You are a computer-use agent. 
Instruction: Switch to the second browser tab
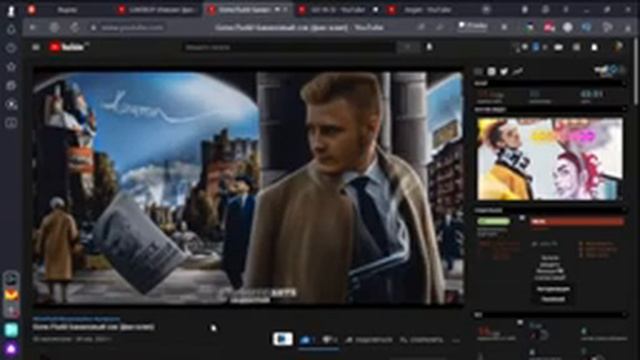coord(159,9)
